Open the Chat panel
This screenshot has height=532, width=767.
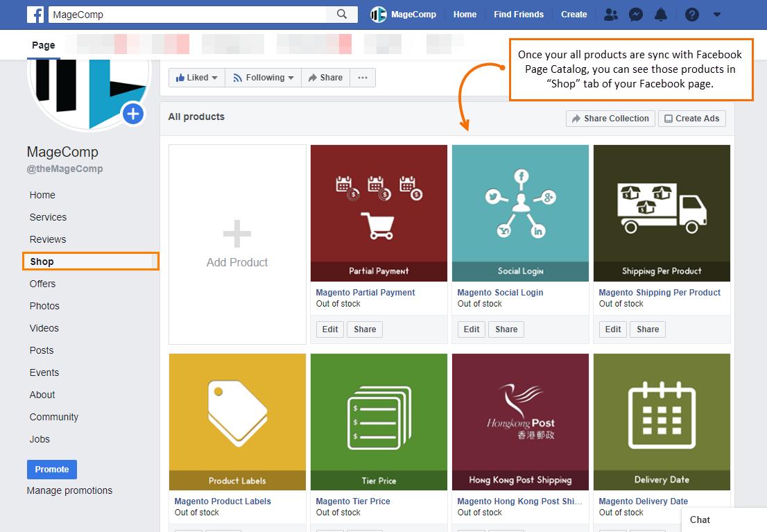tap(723, 520)
